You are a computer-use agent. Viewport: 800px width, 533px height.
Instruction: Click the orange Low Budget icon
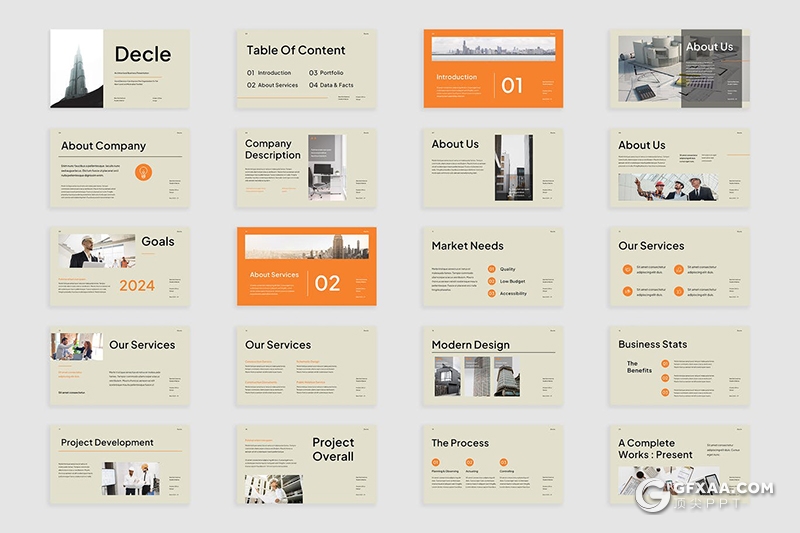(491, 281)
